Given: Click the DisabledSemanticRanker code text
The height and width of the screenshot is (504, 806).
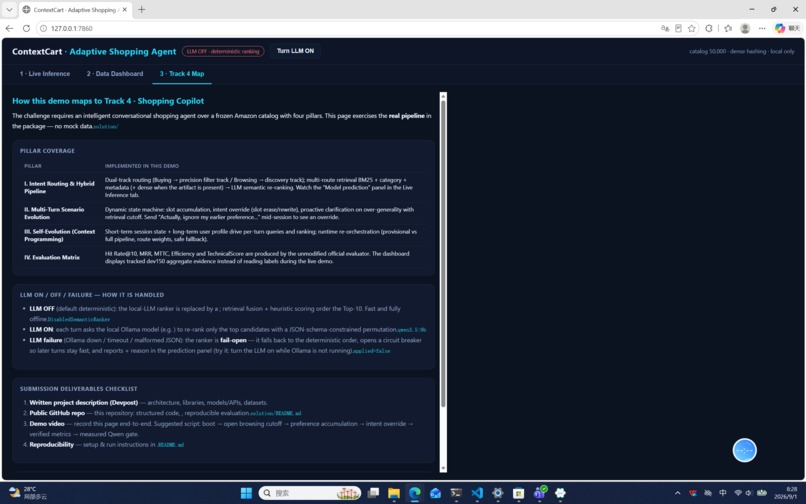Looking at the screenshot, I should 79,319.
